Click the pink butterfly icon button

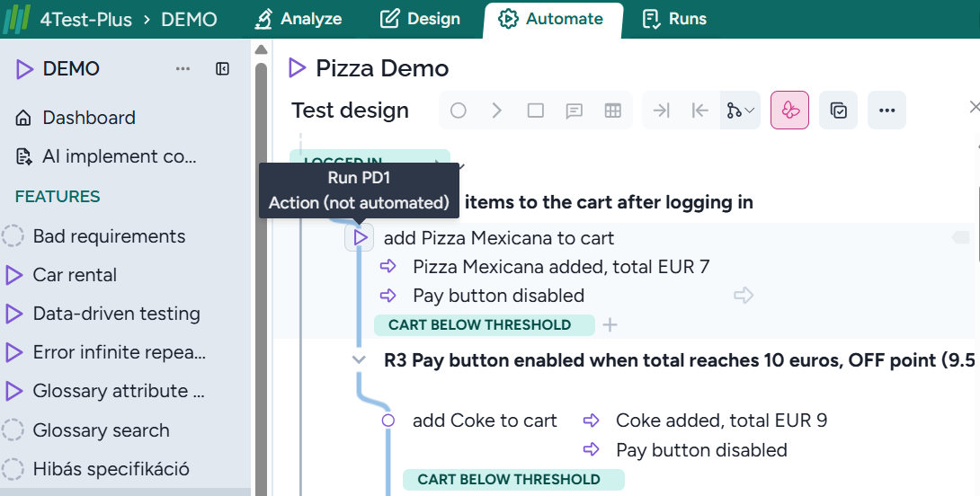pos(790,111)
